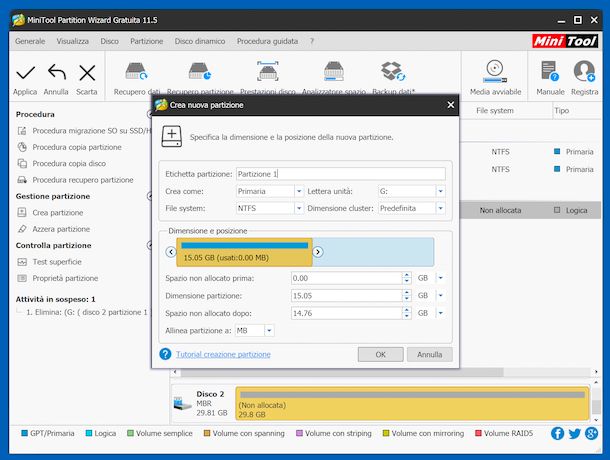The width and height of the screenshot is (610, 460).
Task: Select the Non allocata 29.8 GB disk block
Action: pyautogui.click(x=412, y=404)
